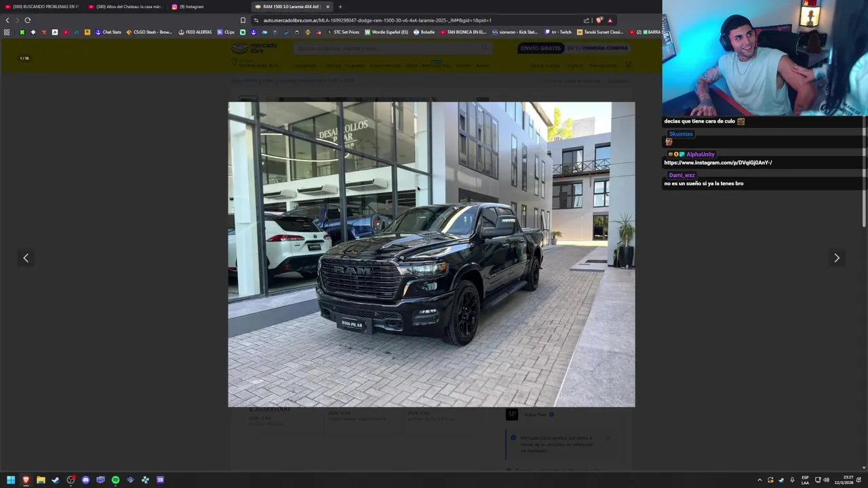Viewport: 868px width, 488px height.
Task: Click the Skuimixs username in chat
Action: 681,134
